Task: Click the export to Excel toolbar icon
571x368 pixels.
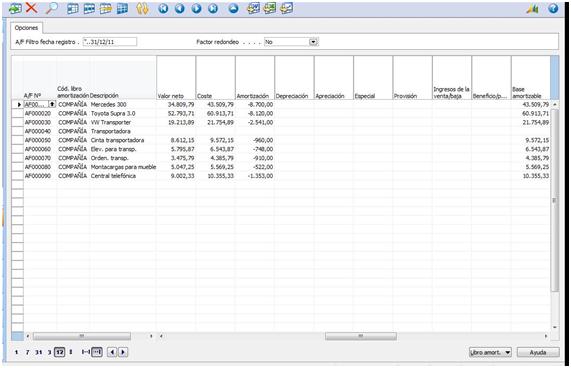Action: (270, 8)
